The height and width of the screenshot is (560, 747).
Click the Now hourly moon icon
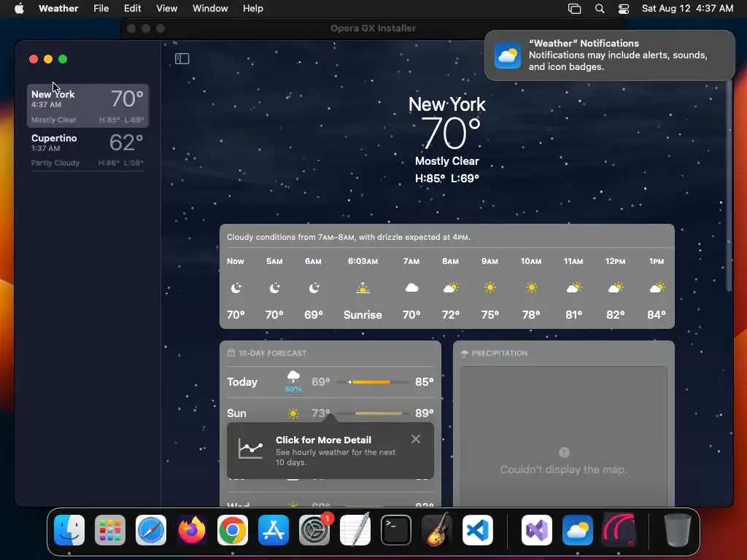(236, 287)
